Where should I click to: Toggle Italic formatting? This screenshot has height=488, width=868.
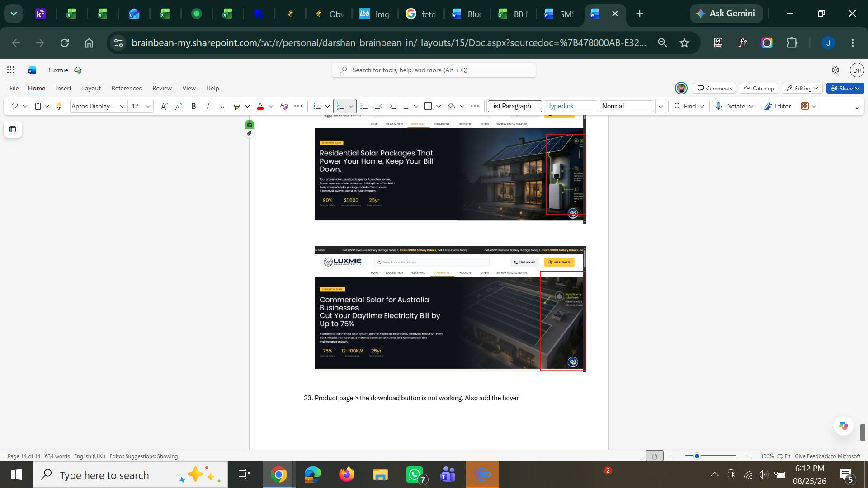(x=208, y=106)
